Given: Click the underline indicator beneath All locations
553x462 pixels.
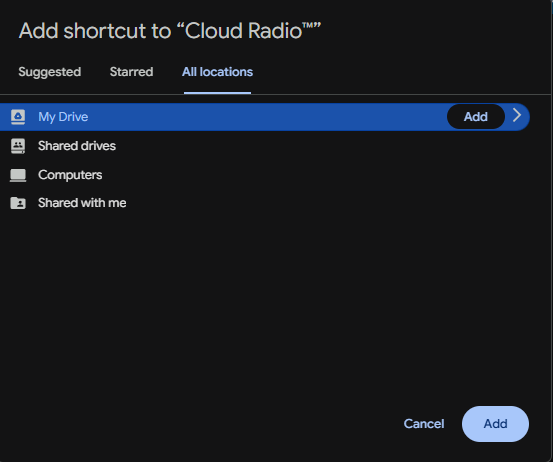Looking at the screenshot, I should coord(217,93).
